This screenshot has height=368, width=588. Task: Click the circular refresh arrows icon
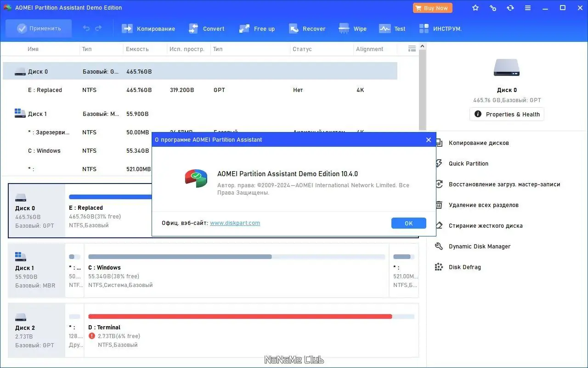click(x=510, y=8)
